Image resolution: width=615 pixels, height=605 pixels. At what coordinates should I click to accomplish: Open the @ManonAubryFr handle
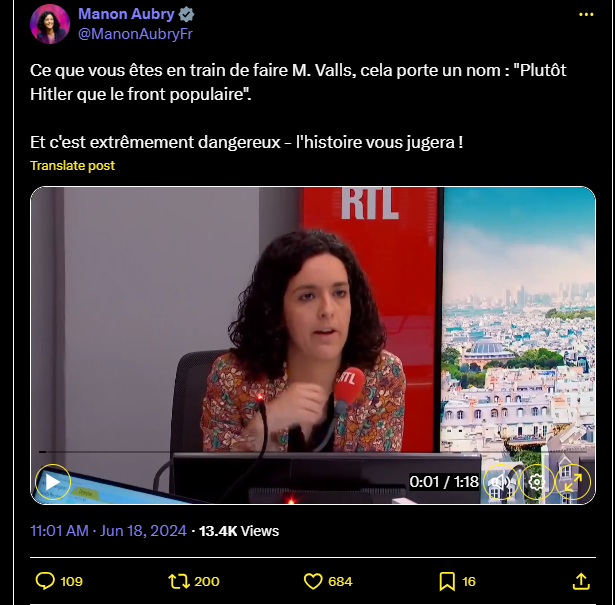click(135, 34)
